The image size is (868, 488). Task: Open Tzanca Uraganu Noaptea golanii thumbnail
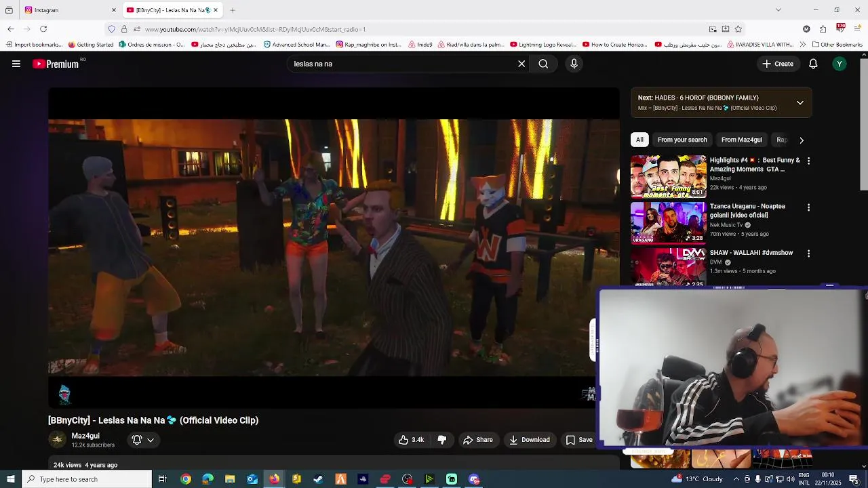[669, 222]
